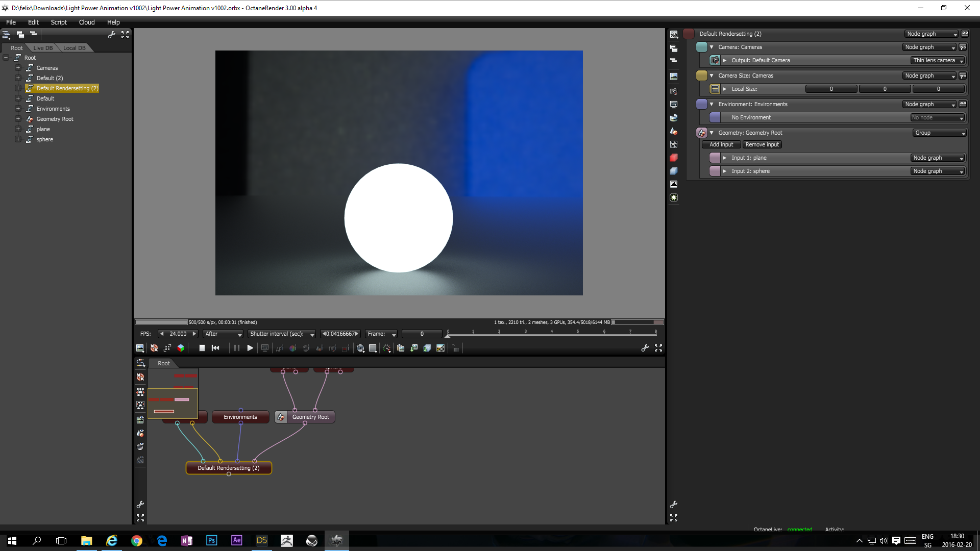Click the colored cube render pass icon

click(181, 348)
